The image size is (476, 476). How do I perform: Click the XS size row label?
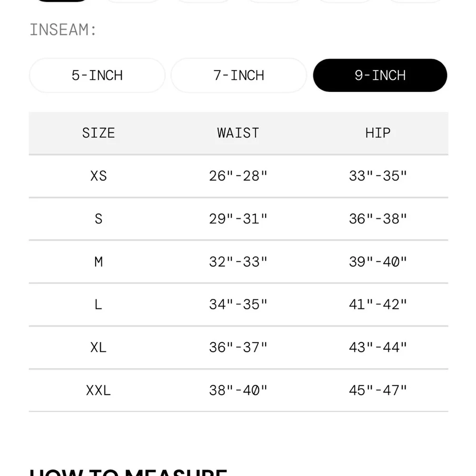point(99,176)
